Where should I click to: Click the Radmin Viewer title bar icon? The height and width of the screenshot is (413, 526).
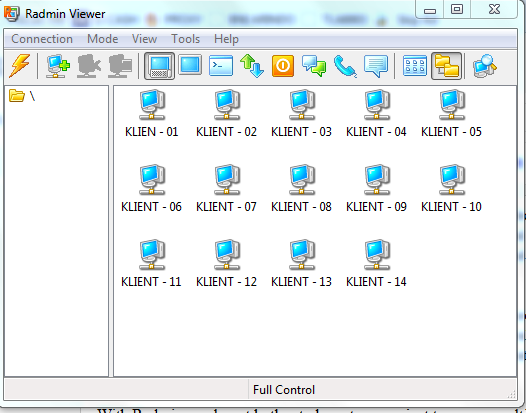click(12, 13)
